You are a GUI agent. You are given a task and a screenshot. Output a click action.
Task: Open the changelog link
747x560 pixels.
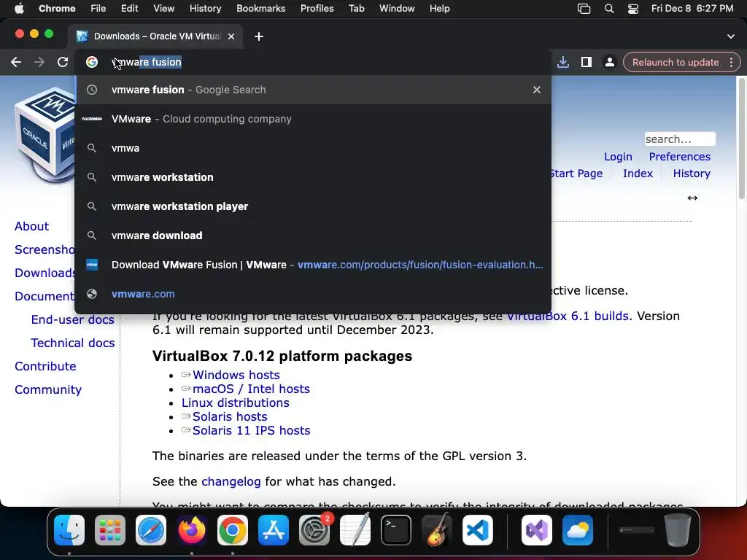click(231, 482)
